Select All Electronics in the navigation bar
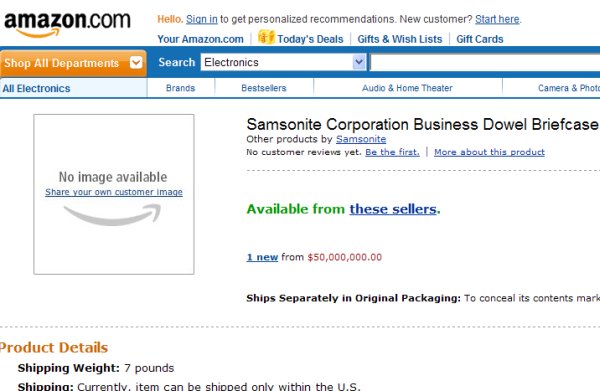The height and width of the screenshot is (391, 600). click(x=36, y=89)
